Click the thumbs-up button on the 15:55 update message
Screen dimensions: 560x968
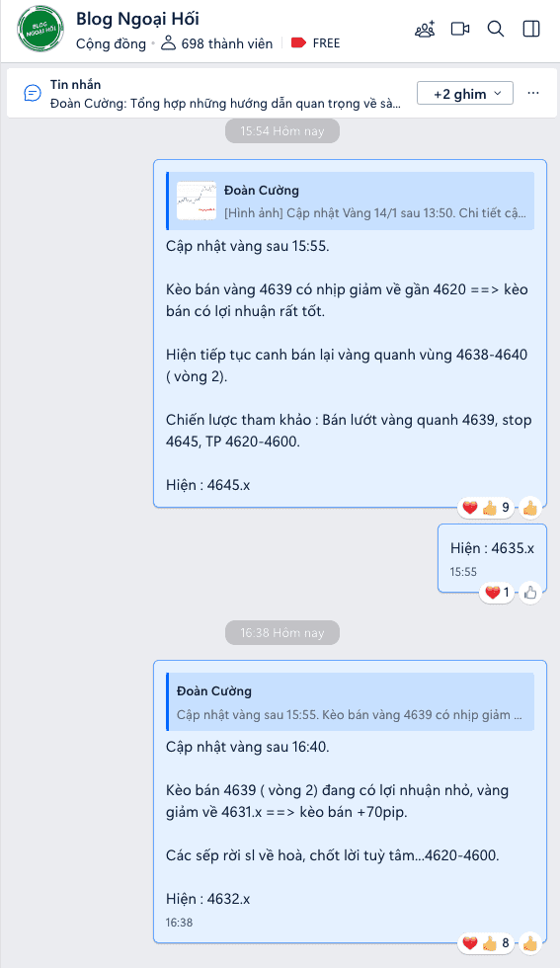[529, 508]
